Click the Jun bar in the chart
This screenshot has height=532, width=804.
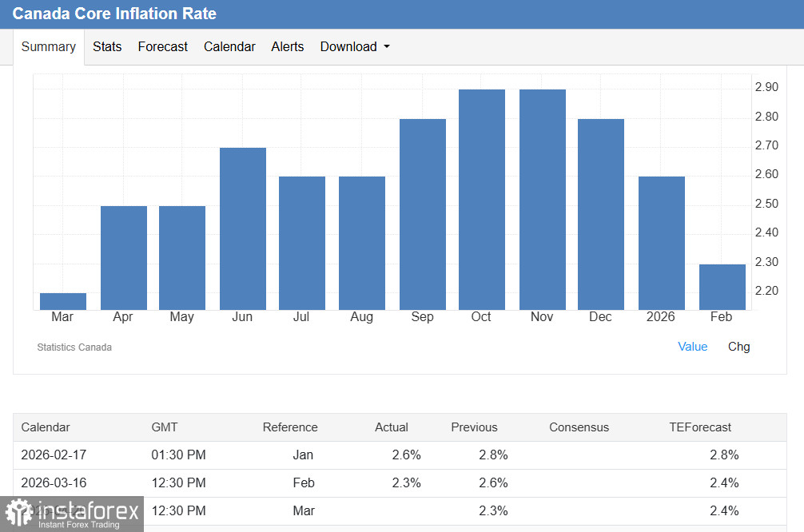pos(243,228)
